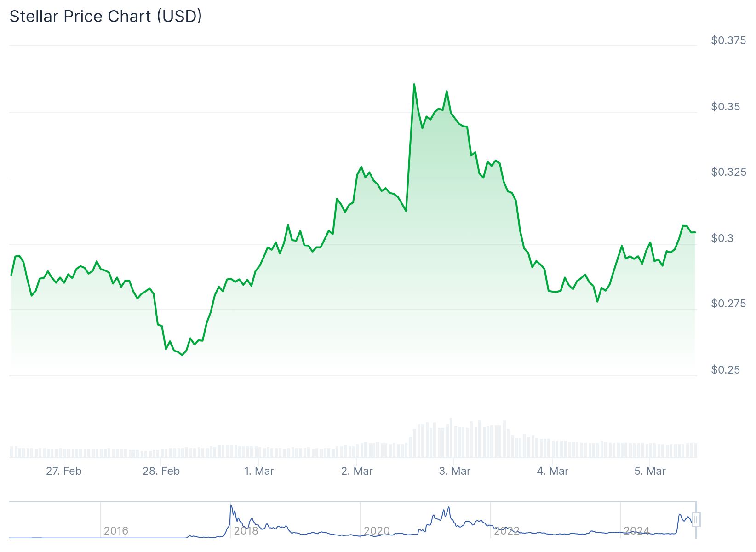The height and width of the screenshot is (552, 756).
Task: Click the $0.325 price axis label
Action: coord(728,172)
